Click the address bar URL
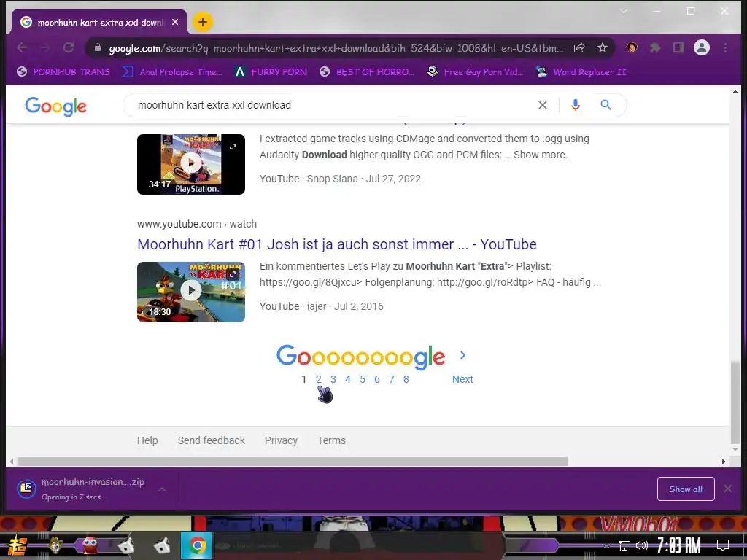747x560 pixels. [336, 48]
